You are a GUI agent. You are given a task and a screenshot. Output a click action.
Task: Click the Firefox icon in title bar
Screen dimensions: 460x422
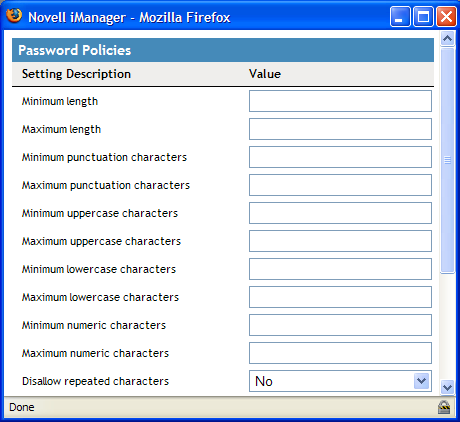coord(14,16)
